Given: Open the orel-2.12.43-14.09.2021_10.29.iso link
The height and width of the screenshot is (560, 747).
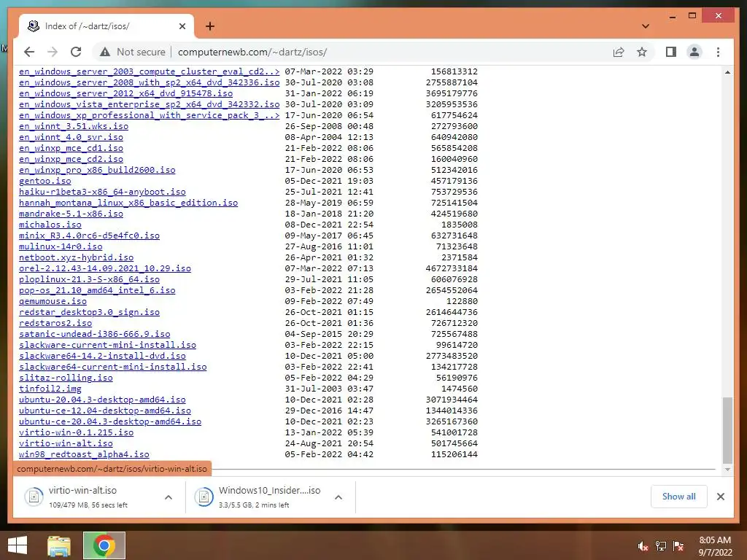Looking at the screenshot, I should (x=105, y=268).
